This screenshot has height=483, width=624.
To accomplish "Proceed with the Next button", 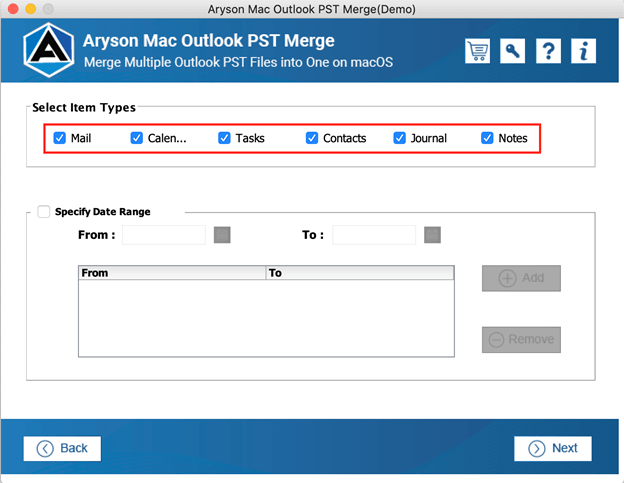I will coord(553,448).
